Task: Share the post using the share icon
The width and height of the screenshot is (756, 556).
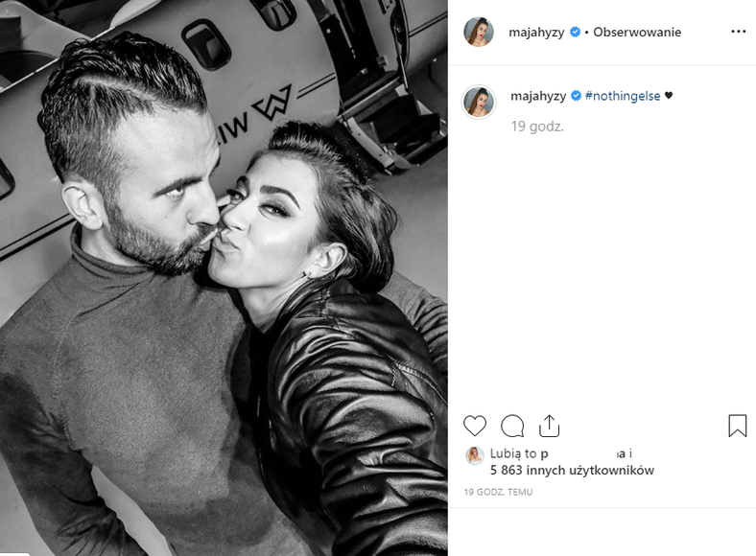Action: pos(549,426)
